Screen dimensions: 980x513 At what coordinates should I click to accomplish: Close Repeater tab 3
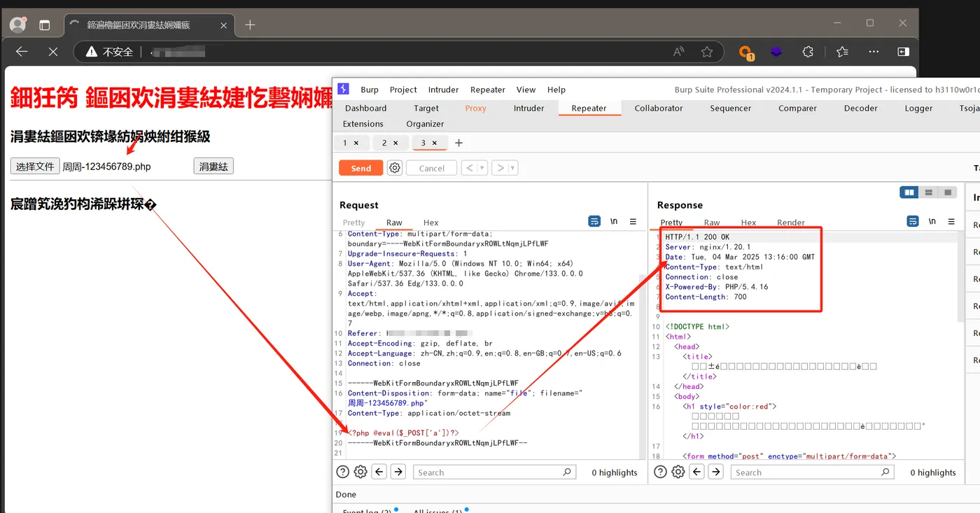435,143
